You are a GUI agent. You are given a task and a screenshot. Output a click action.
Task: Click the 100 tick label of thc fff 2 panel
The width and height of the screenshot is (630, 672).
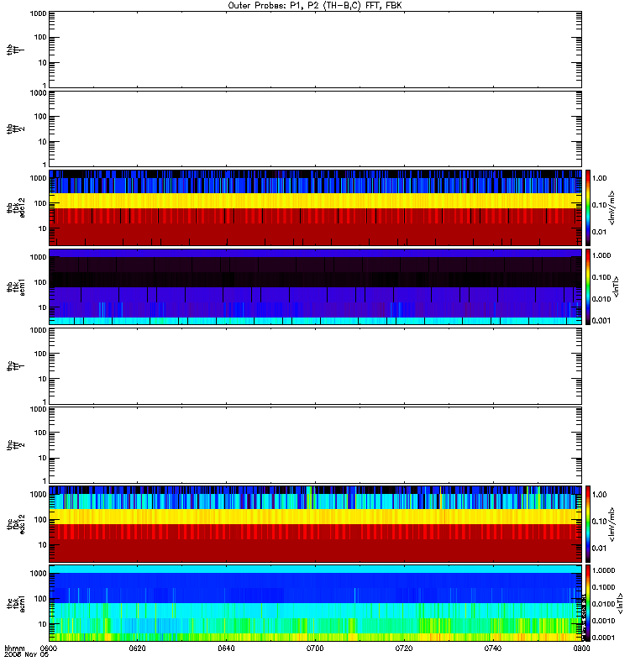[x=40, y=433]
